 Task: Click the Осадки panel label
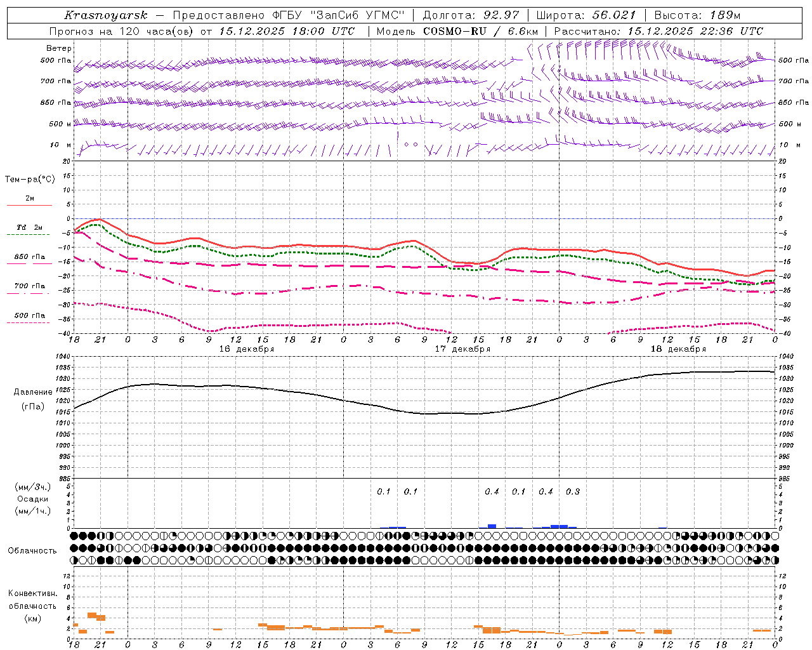tap(33, 499)
